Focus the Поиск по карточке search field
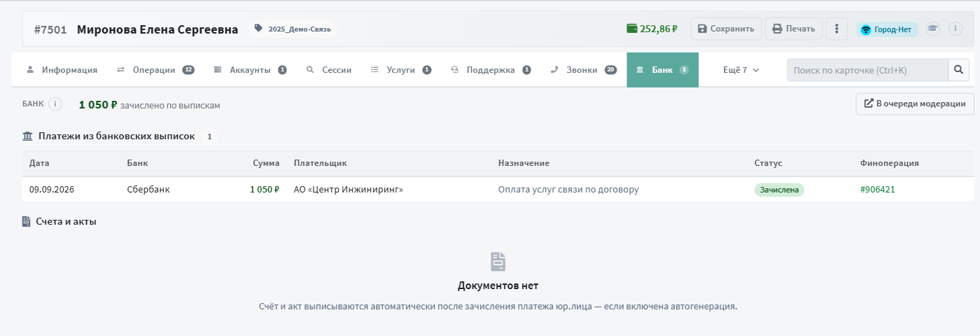Screen dimensions: 980x336 click(867, 70)
